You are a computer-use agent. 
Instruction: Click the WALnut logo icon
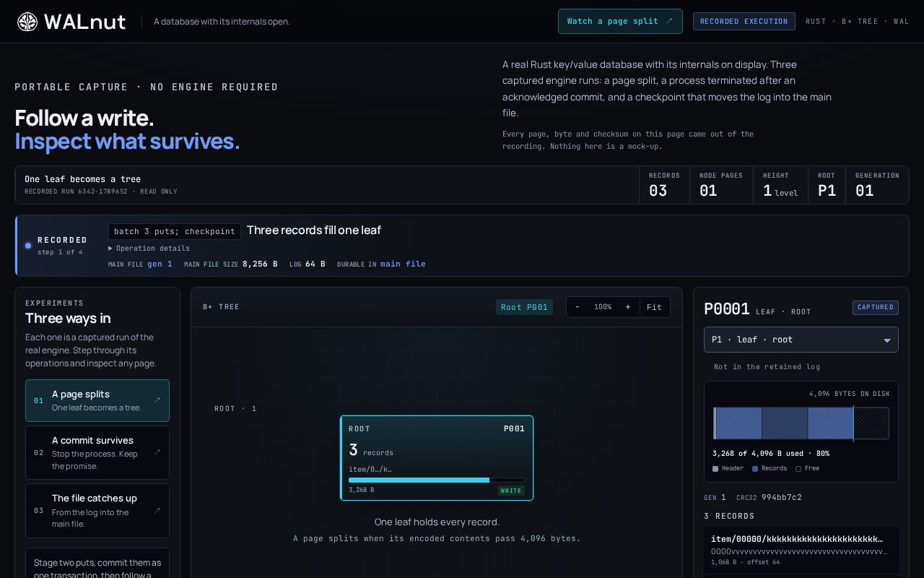click(x=27, y=22)
